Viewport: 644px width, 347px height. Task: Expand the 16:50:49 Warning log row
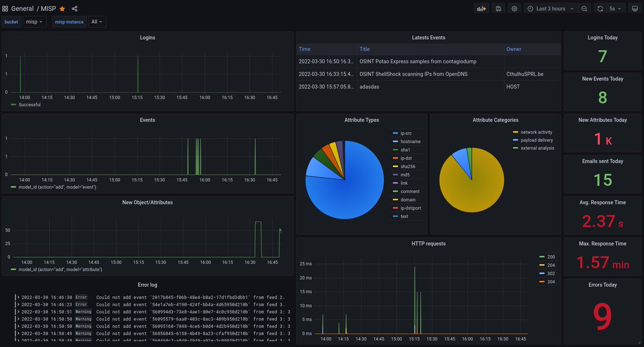[18, 333]
